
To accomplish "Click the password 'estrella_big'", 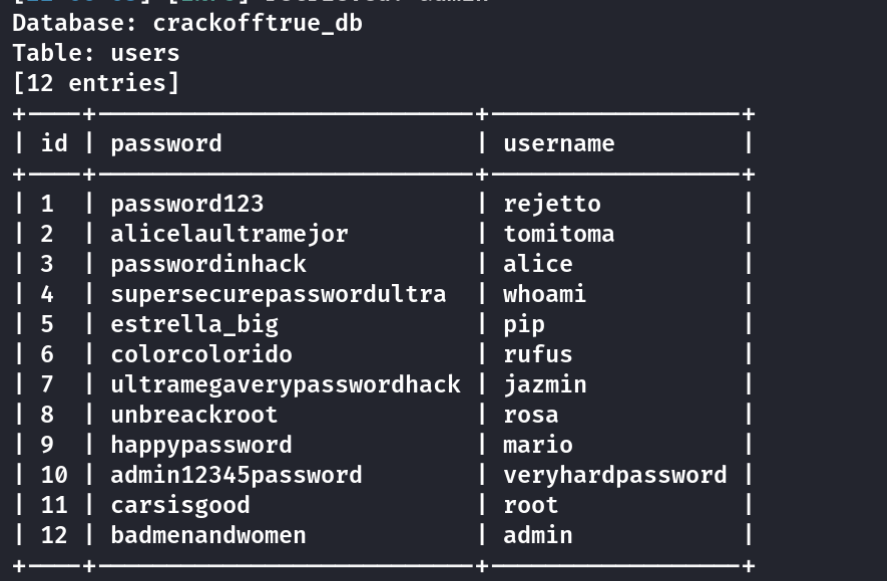I will pyautogui.click(x=195, y=325).
